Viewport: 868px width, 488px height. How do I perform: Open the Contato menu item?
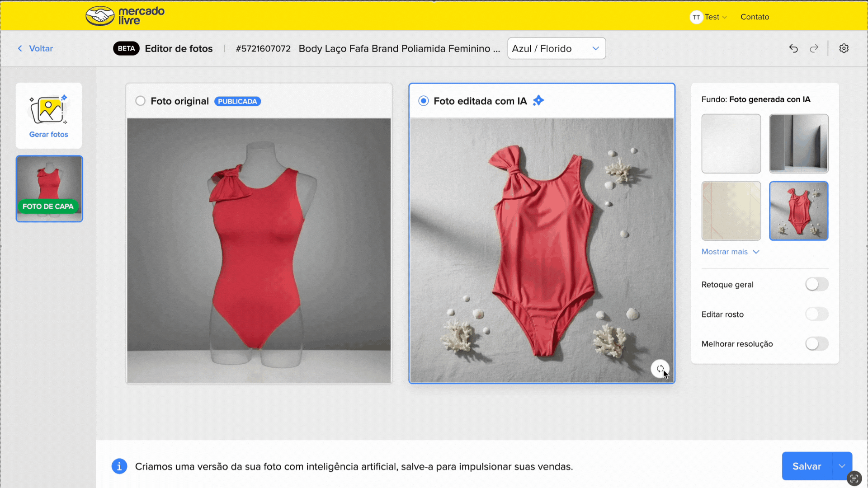point(755,17)
